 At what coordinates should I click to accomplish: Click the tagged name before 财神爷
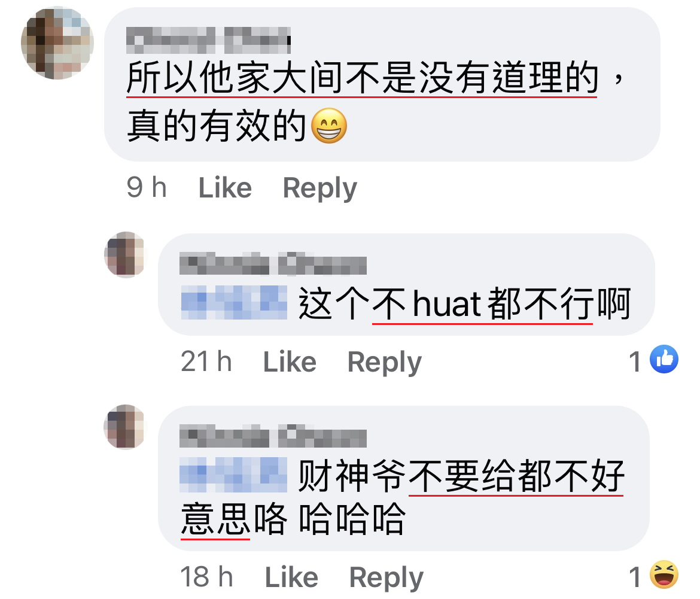point(233,475)
